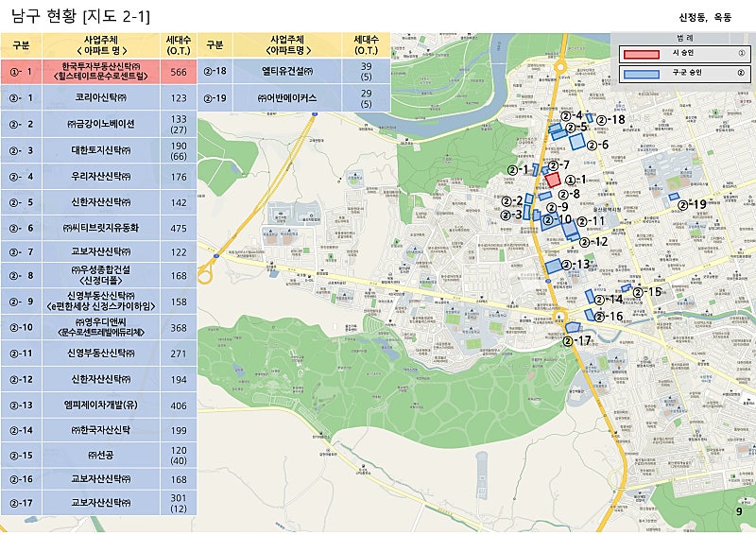Click 교보자산신탁㈜ in the ②-16 row

tap(101, 479)
